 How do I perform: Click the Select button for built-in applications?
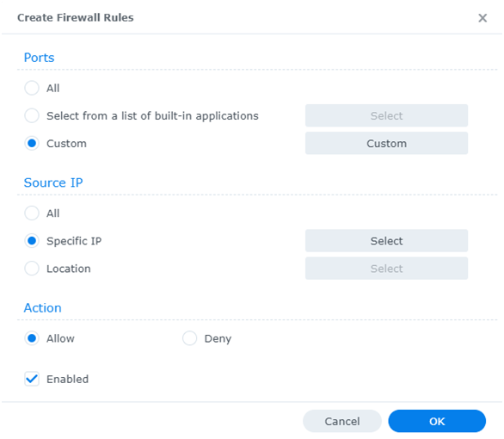tap(386, 115)
